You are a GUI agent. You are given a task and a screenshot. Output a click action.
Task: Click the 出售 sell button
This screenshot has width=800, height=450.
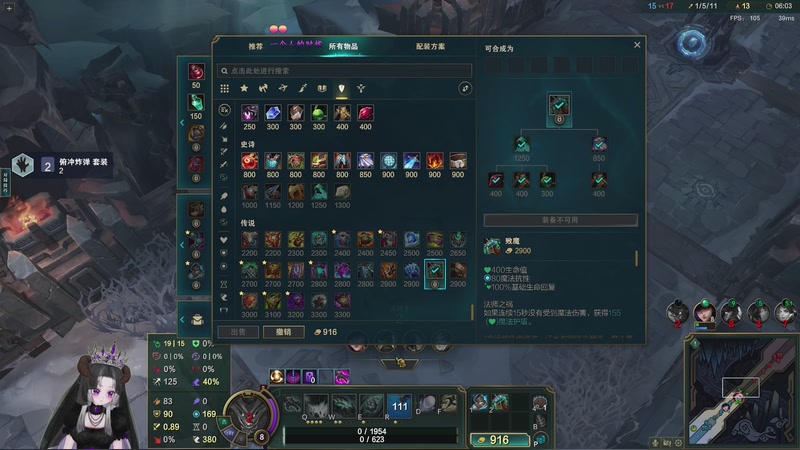point(238,332)
